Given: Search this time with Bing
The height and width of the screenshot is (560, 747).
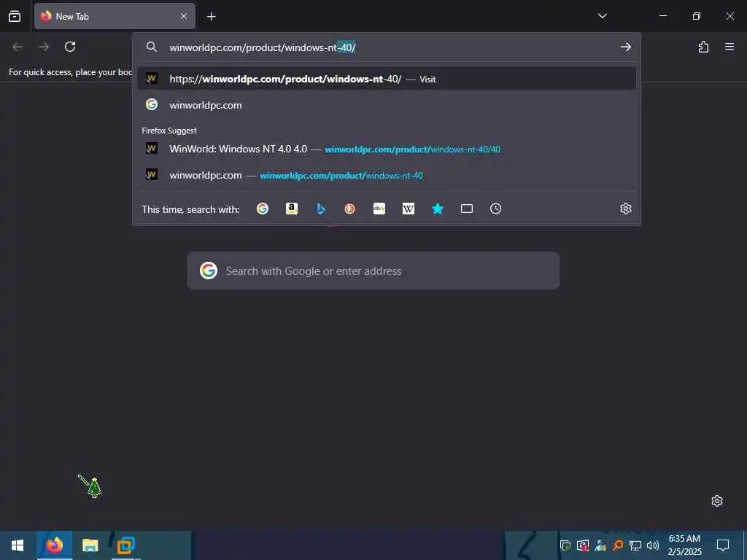Looking at the screenshot, I should (321, 209).
